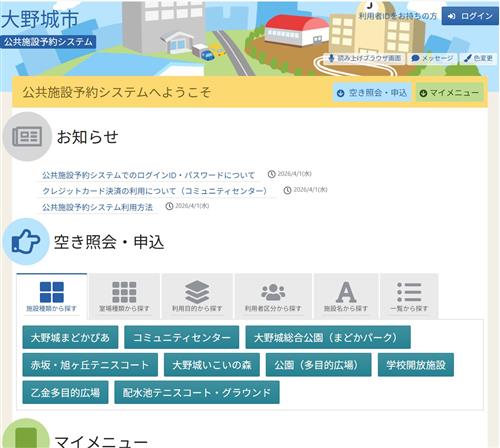The width and height of the screenshot is (500, 448).
Task: Click the 色変更 button
Action: (x=478, y=58)
